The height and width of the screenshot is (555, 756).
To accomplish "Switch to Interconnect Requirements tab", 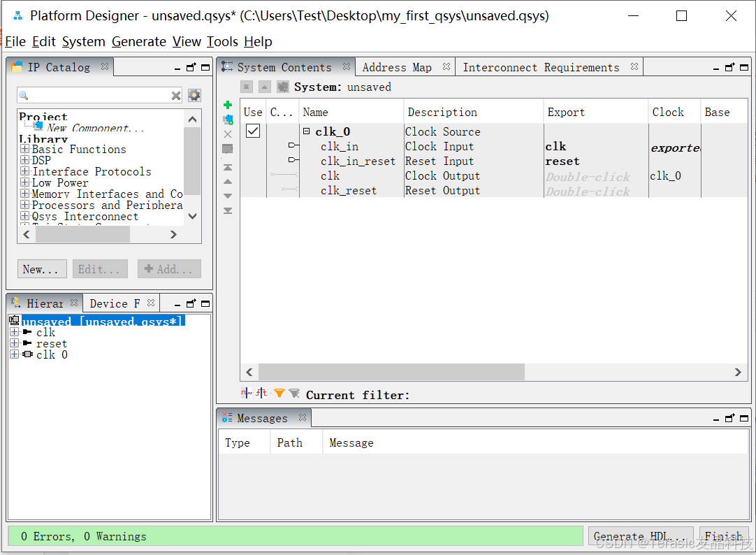I will tap(541, 68).
